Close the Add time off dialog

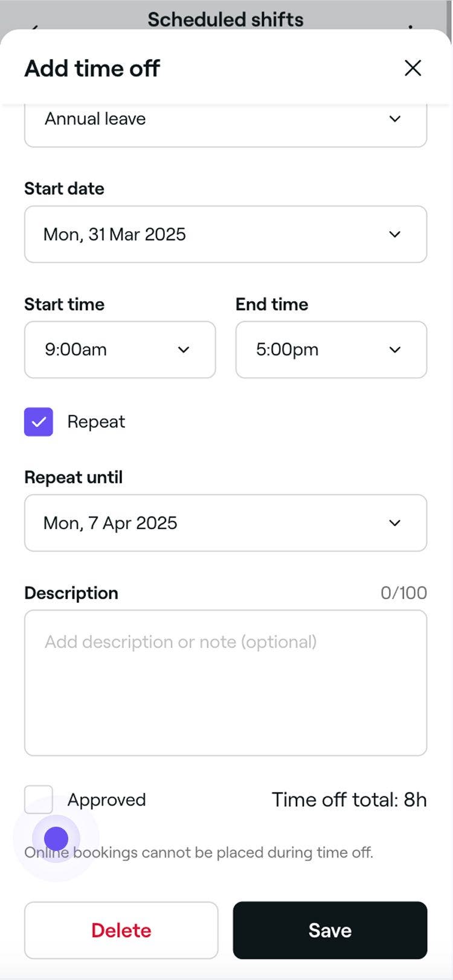(413, 68)
